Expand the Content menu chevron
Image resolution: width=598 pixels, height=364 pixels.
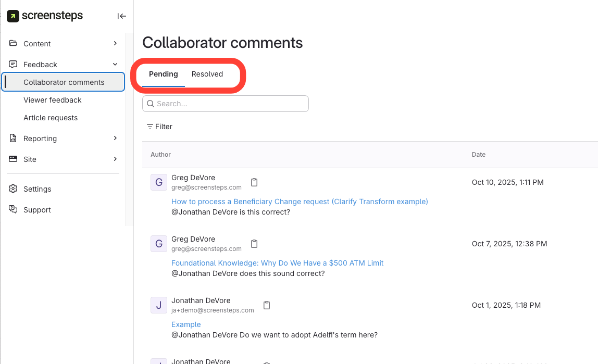tap(115, 44)
